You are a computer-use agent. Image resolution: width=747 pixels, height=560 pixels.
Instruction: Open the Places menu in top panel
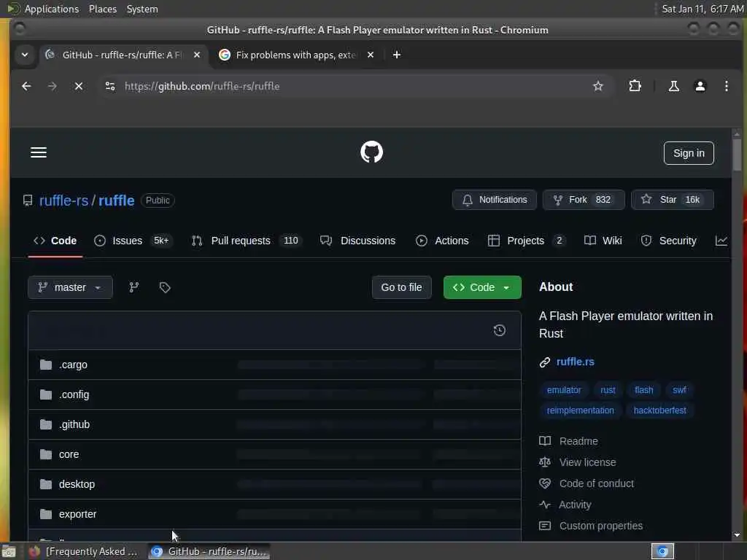(103, 9)
